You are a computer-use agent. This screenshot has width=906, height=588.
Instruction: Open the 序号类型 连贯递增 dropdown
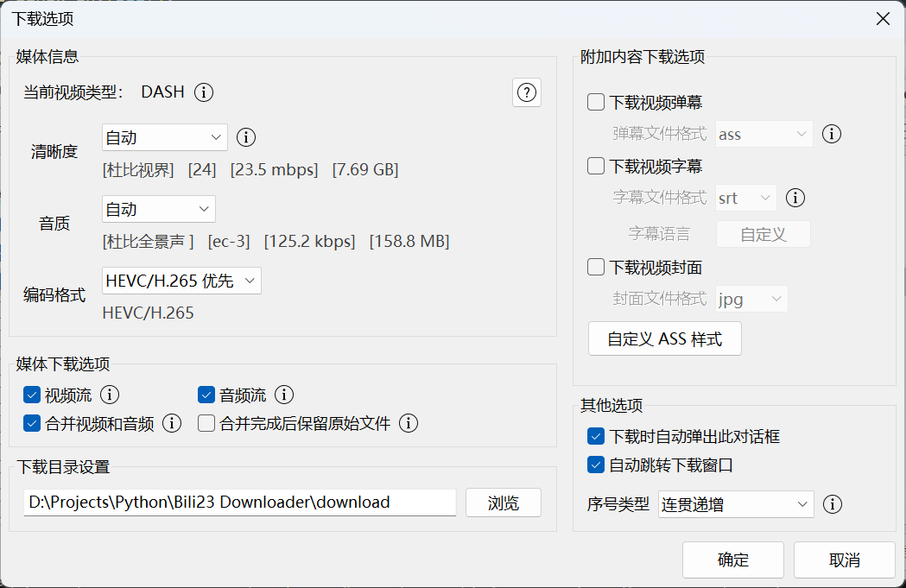click(735, 504)
